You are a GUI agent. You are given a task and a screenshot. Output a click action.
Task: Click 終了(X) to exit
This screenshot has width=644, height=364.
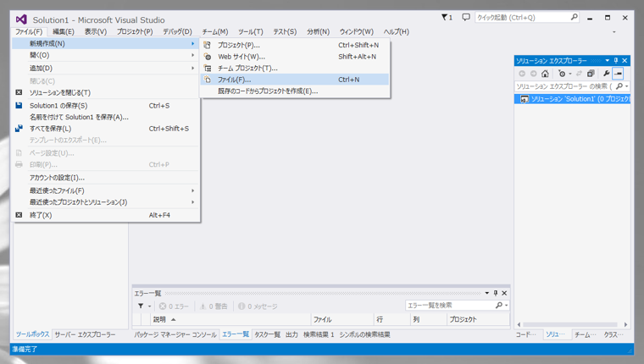pyautogui.click(x=106, y=215)
